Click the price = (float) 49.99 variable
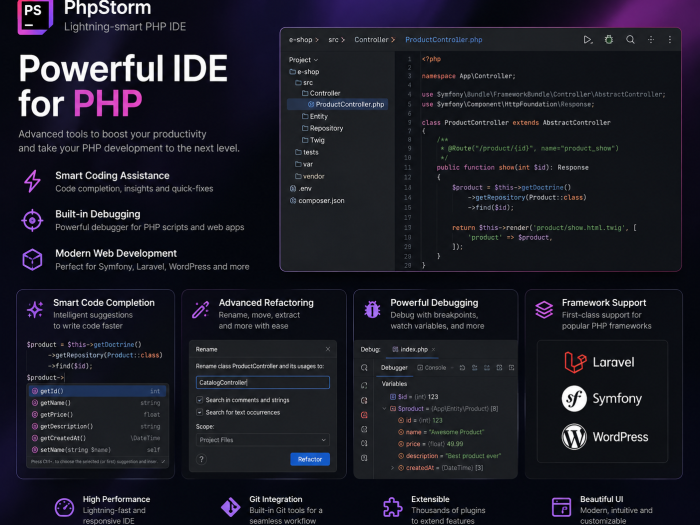Viewport: 700px width, 525px height. pyautogui.click(x=430, y=444)
